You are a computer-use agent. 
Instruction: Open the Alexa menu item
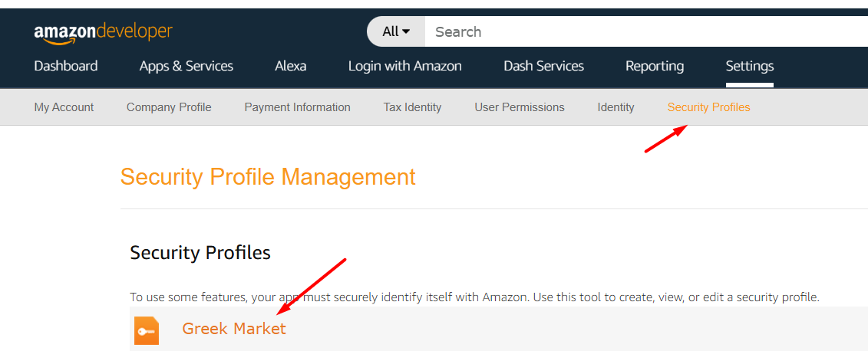click(x=291, y=66)
